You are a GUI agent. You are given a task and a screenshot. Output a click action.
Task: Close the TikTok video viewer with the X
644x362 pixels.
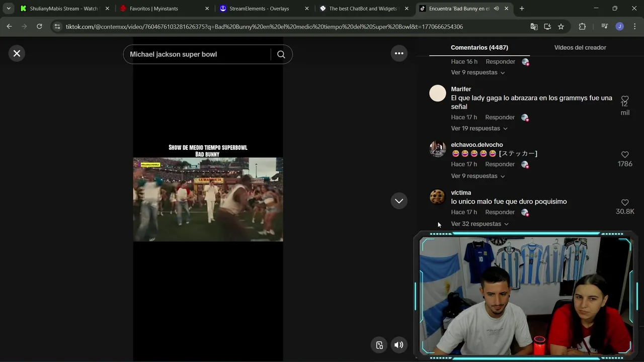tap(17, 53)
